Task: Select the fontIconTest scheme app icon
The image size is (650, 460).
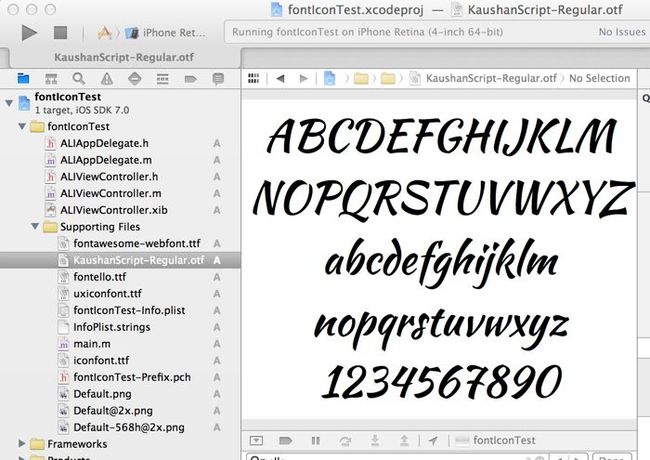Action: point(105,32)
